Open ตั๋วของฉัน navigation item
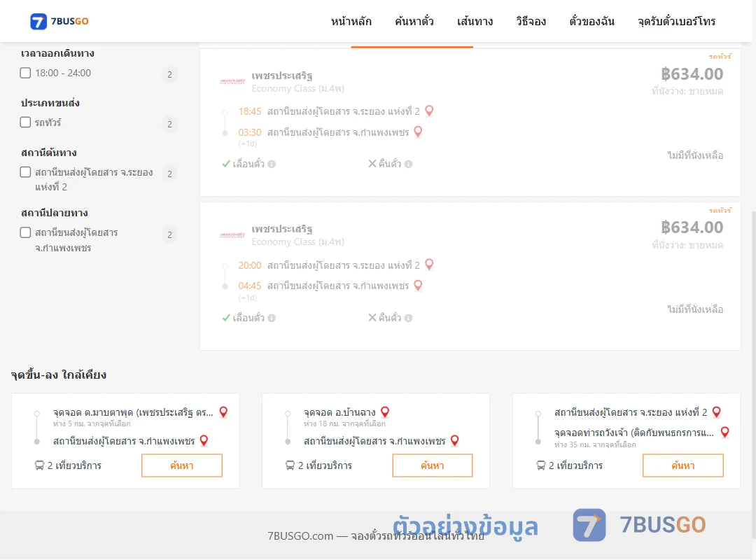756x560 pixels. coord(591,21)
